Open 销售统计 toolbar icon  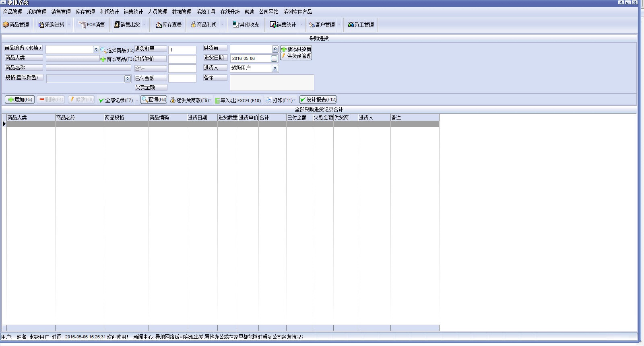pos(283,25)
